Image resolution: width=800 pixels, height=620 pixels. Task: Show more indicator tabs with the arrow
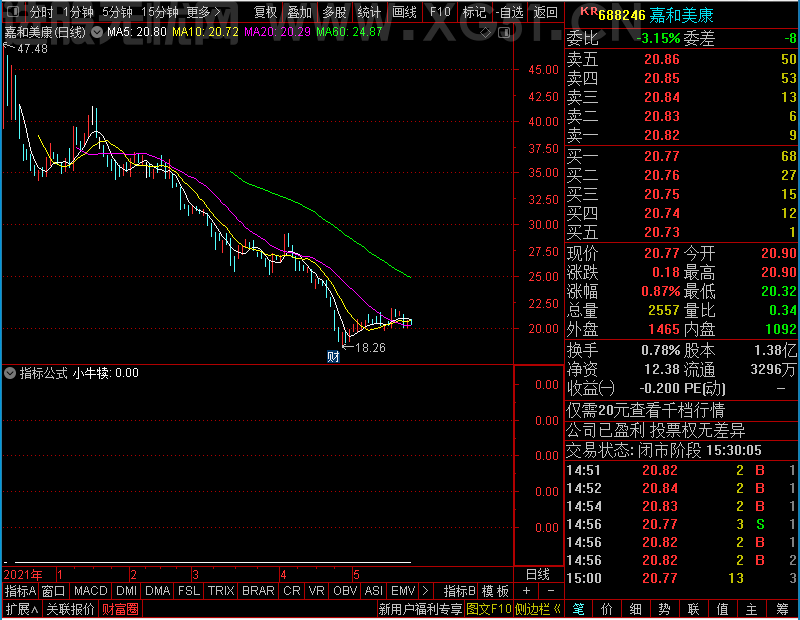pos(426,591)
